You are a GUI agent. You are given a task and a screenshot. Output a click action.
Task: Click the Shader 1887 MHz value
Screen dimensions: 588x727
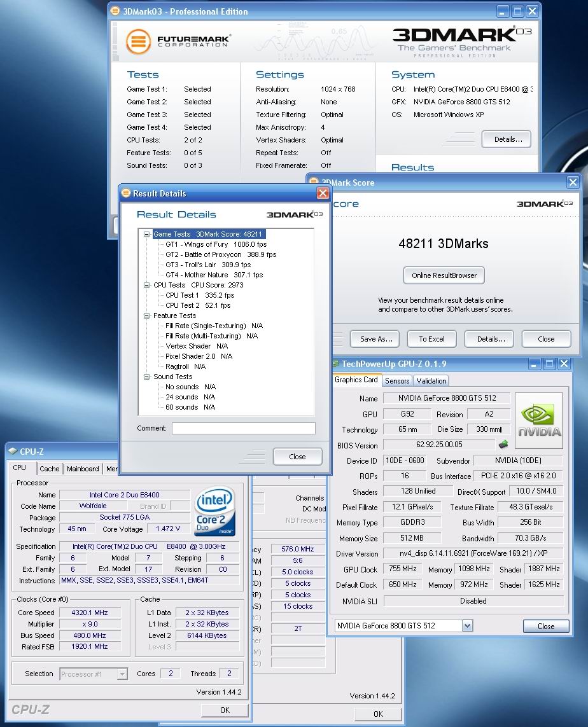pos(544,569)
